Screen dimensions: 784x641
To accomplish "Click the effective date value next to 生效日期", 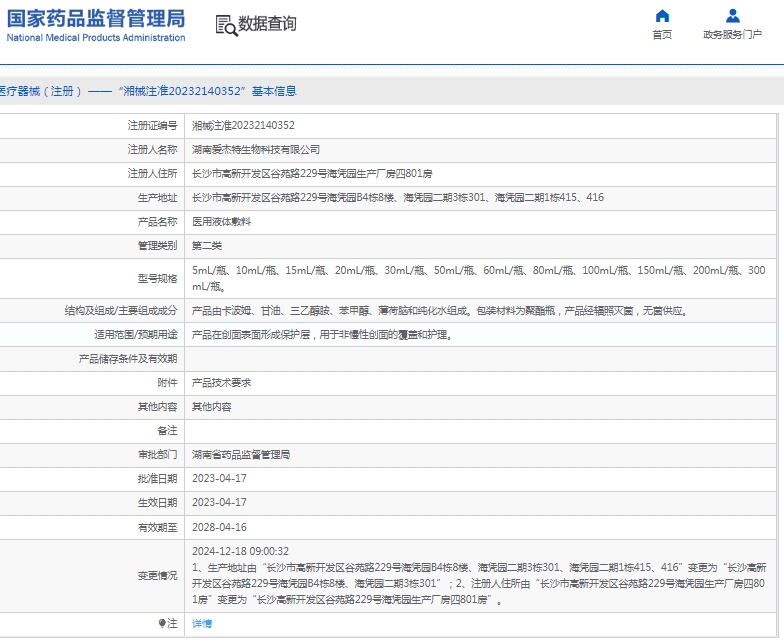I will (x=220, y=502).
